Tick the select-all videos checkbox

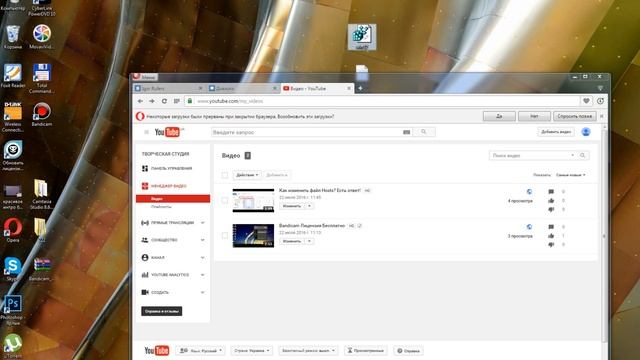(x=224, y=175)
